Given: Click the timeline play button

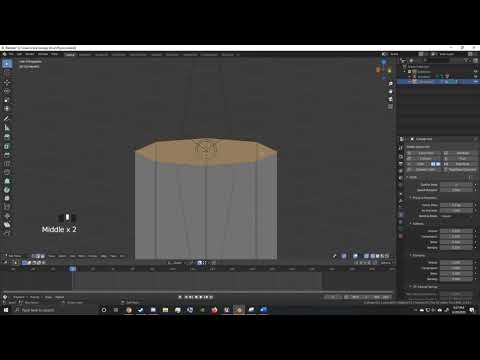Looking at the screenshot, I should 201,297.
